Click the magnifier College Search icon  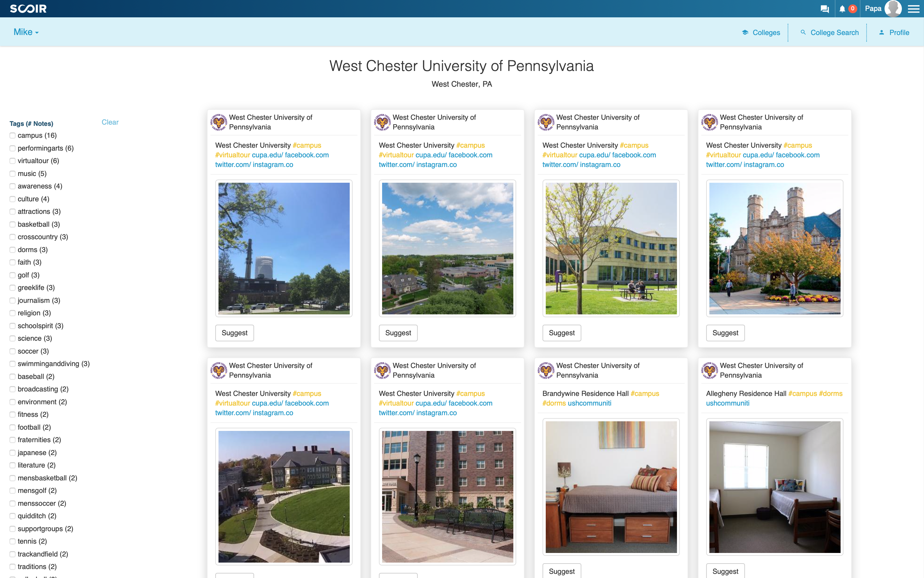pyautogui.click(x=803, y=32)
